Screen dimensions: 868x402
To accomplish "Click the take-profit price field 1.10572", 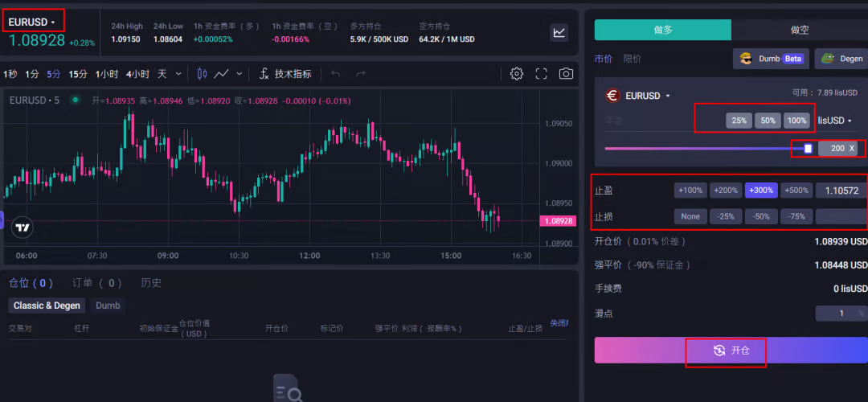I will 841,191.
